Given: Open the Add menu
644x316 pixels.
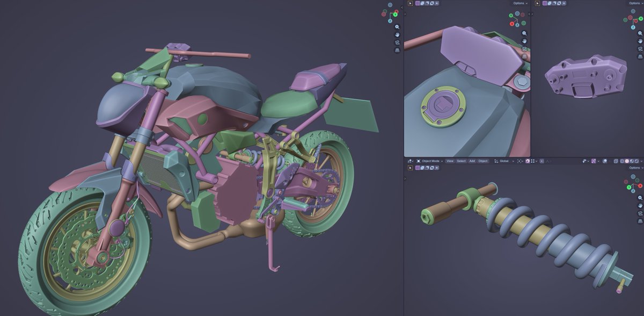Looking at the screenshot, I should [472, 161].
